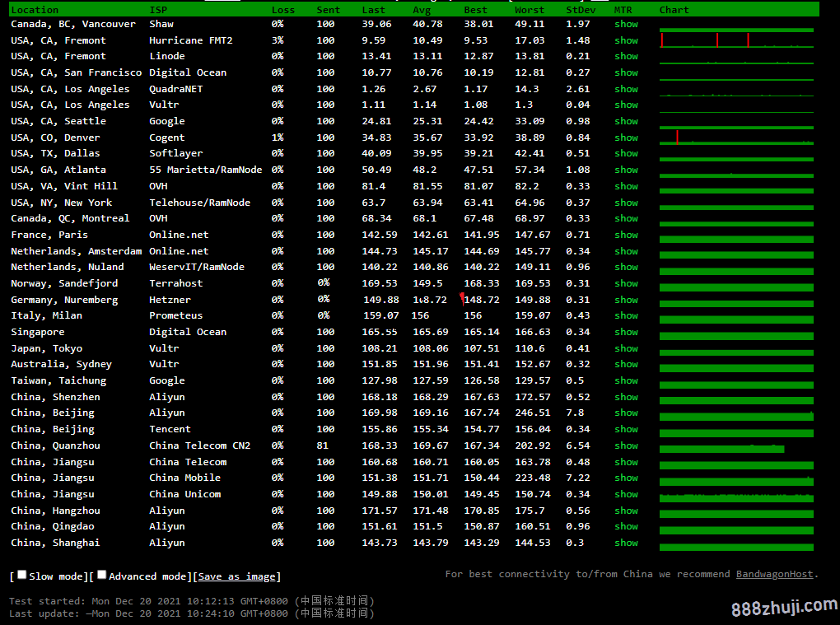This screenshot has height=625, width=840.
Task: Click the Chart column header
Action: coord(674,10)
